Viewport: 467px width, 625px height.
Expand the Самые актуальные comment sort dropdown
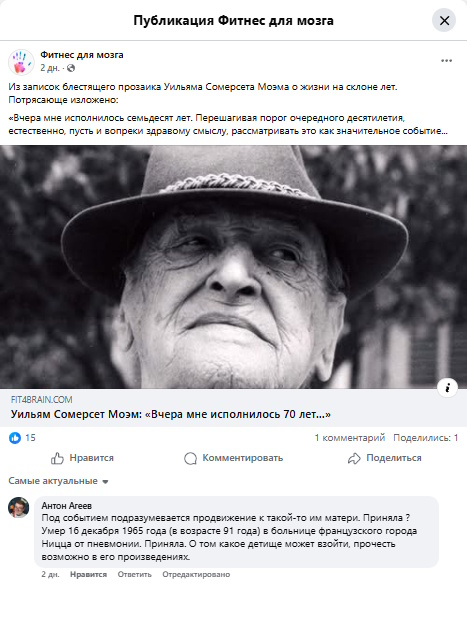[x=58, y=481]
